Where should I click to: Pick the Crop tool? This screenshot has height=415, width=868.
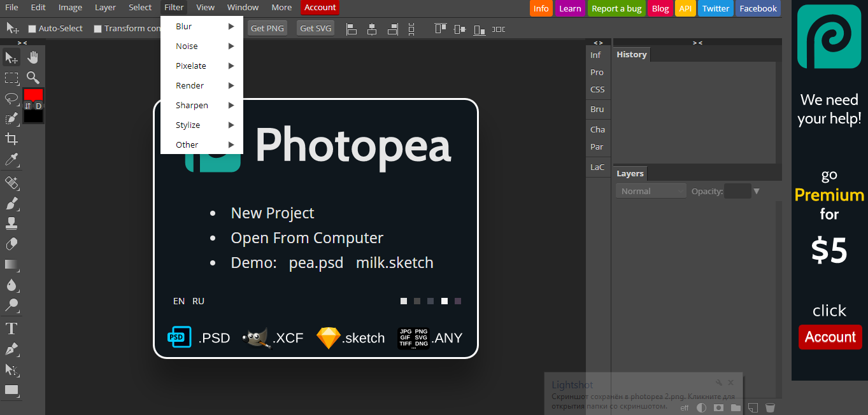tap(11, 139)
